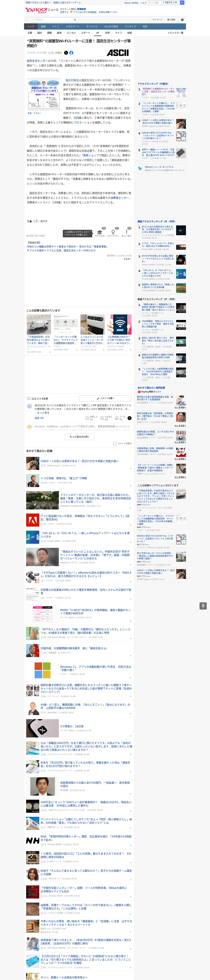Click the keyword input field
210x980 pixels.
49,20
